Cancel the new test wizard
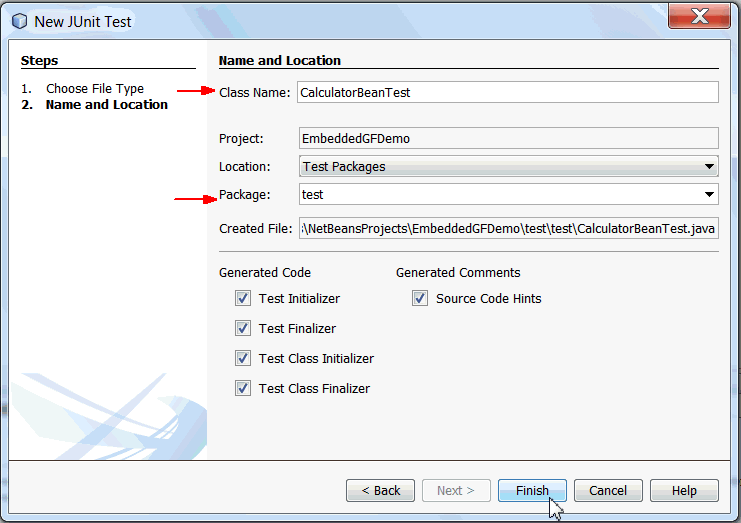 coord(608,491)
